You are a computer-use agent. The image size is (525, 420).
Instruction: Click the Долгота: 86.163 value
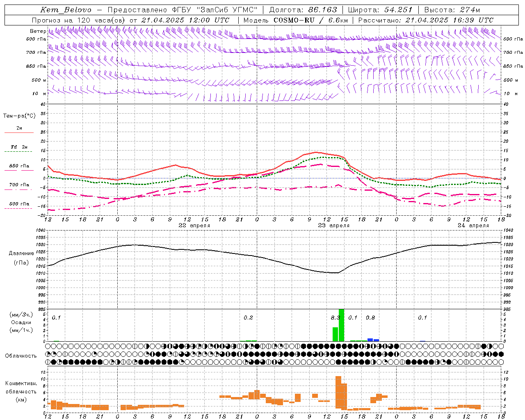tap(303, 10)
